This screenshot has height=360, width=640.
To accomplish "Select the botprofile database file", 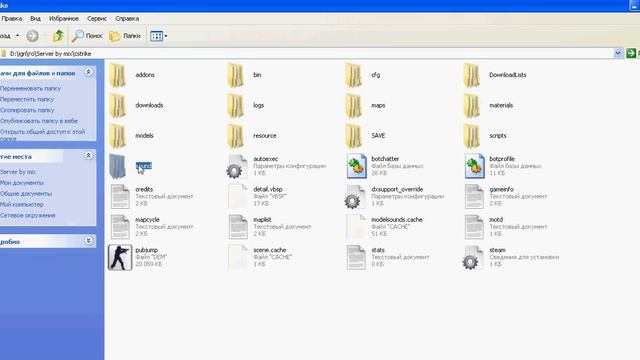I will 502,166.
